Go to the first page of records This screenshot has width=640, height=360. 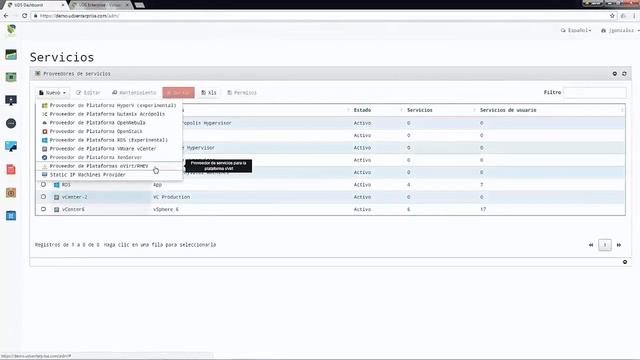tap(591, 245)
